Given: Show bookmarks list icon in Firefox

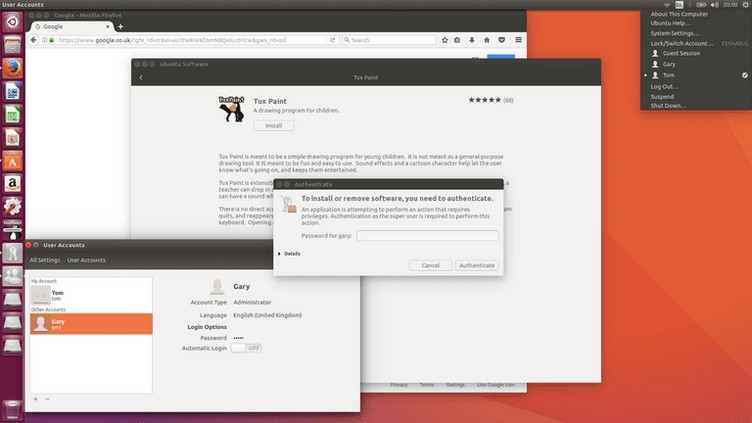Looking at the screenshot, I should (x=457, y=40).
